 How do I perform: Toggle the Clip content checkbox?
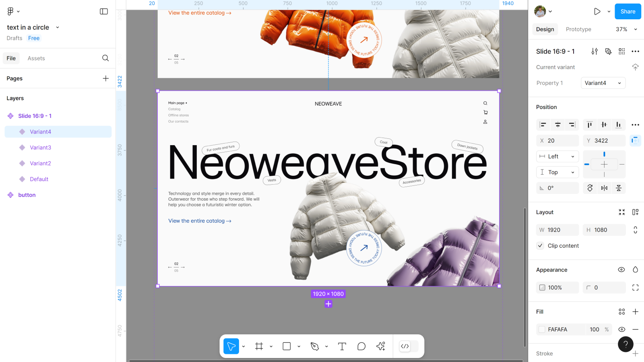click(x=541, y=246)
